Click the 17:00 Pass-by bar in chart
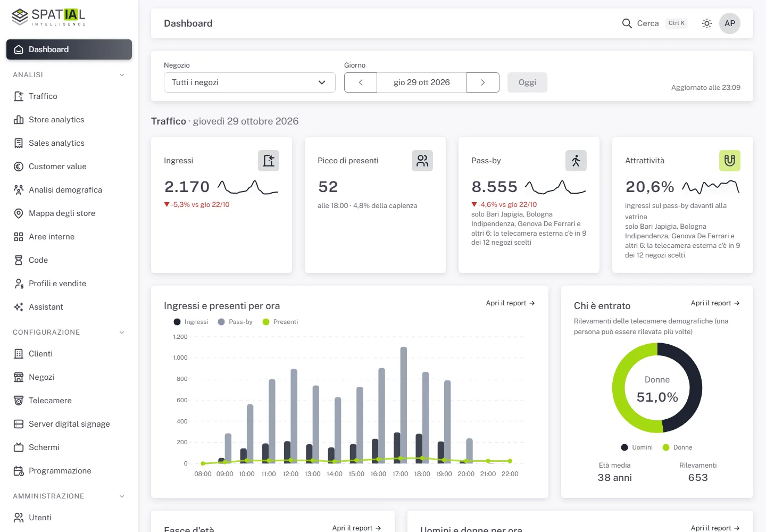The height and width of the screenshot is (532, 766). tap(404, 405)
